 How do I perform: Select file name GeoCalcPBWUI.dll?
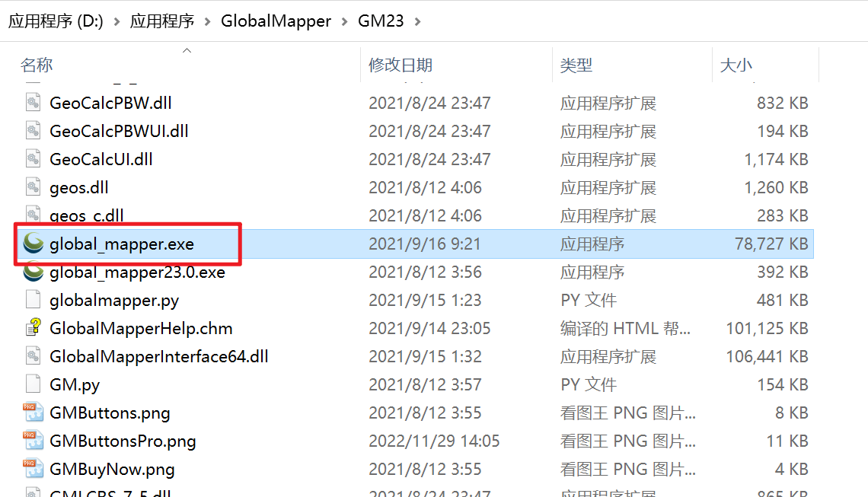pos(119,131)
